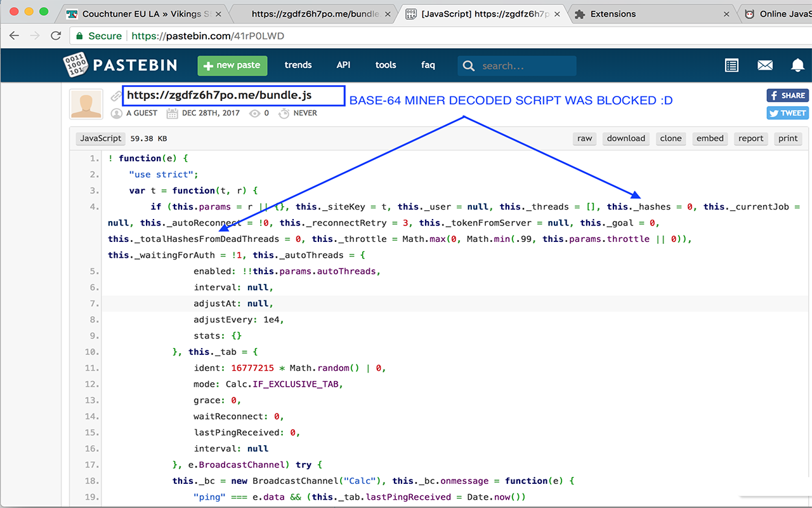
Task: View the raw paste
Action: (x=584, y=138)
